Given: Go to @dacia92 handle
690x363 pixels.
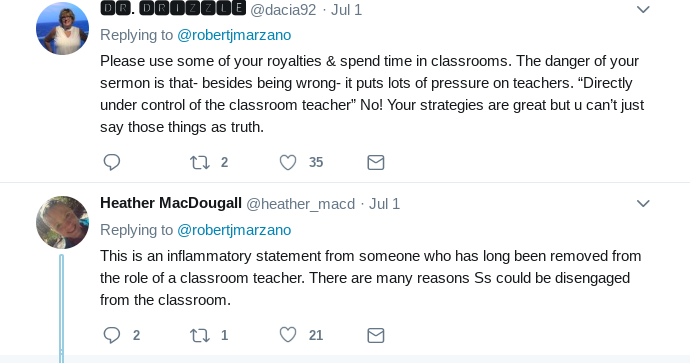Looking at the screenshot, I should click(283, 10).
